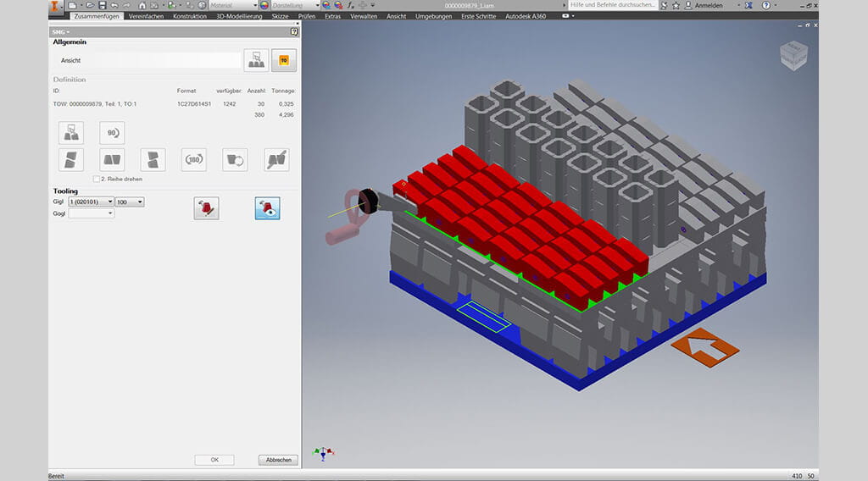Click the highlighted tooling visibility eye icon
This screenshot has height=481, width=868.
click(x=268, y=208)
